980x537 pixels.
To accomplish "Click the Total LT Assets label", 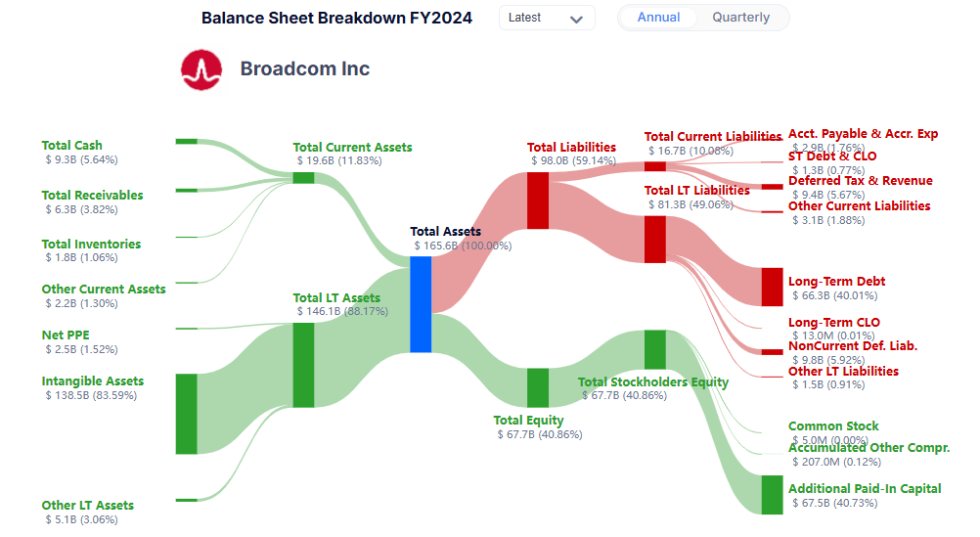I will click(x=336, y=297).
